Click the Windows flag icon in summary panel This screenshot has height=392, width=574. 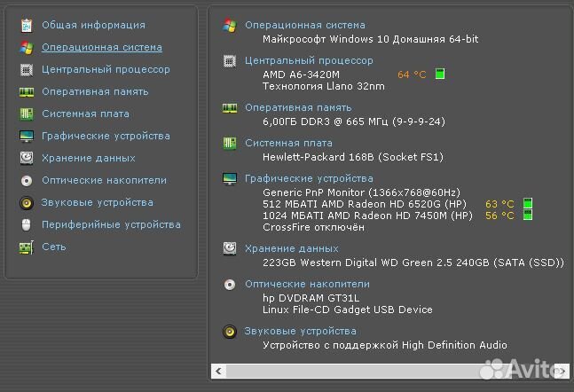click(230, 25)
